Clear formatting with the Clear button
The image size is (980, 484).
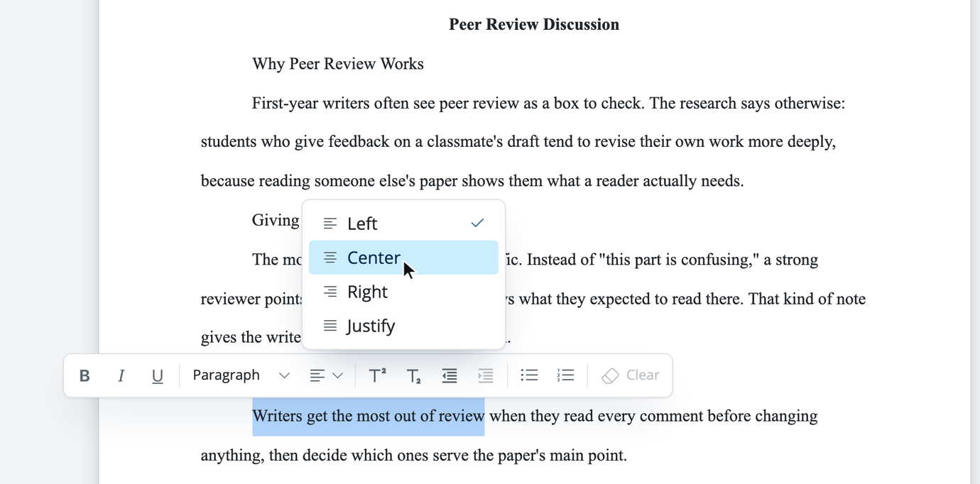click(631, 375)
